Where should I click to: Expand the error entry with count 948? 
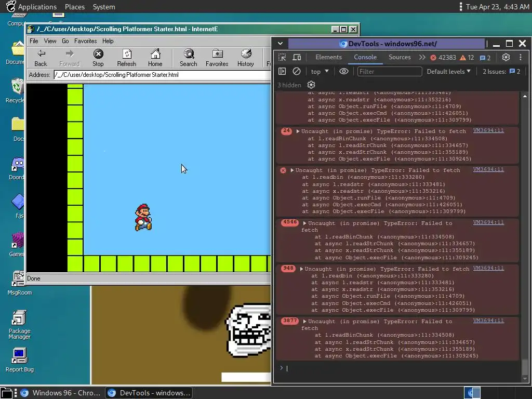click(301, 269)
